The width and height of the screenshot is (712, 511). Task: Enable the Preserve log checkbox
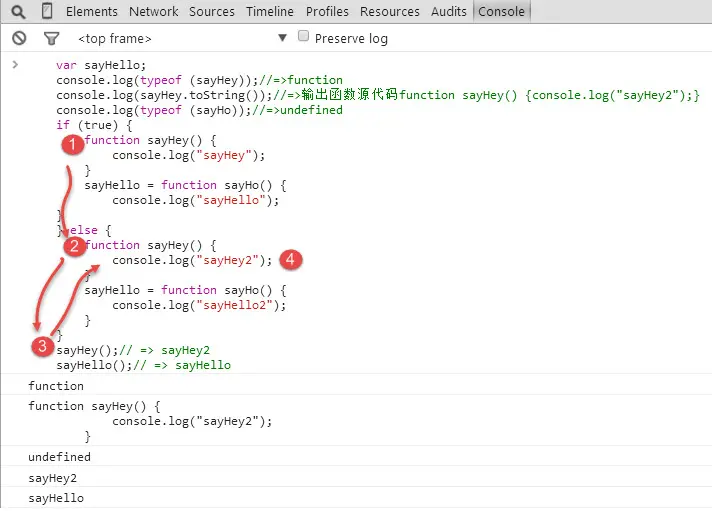(x=303, y=36)
